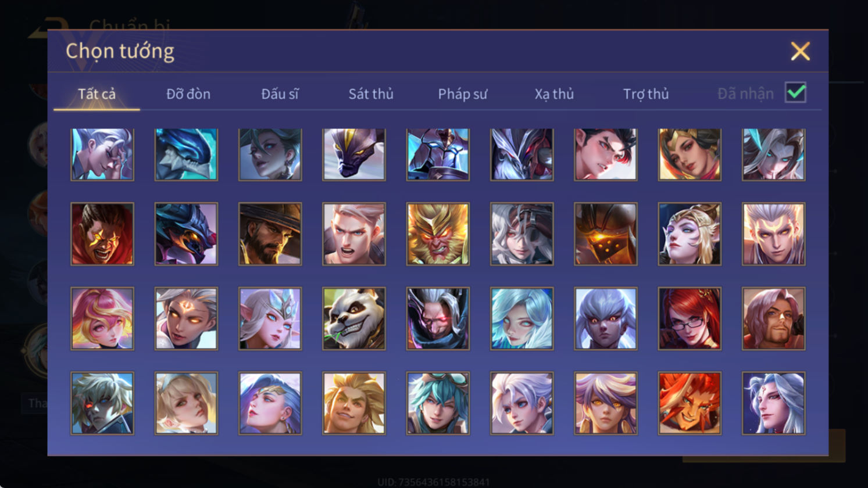View the Đấu sĩ tab
This screenshot has height=488, width=868.
point(280,94)
